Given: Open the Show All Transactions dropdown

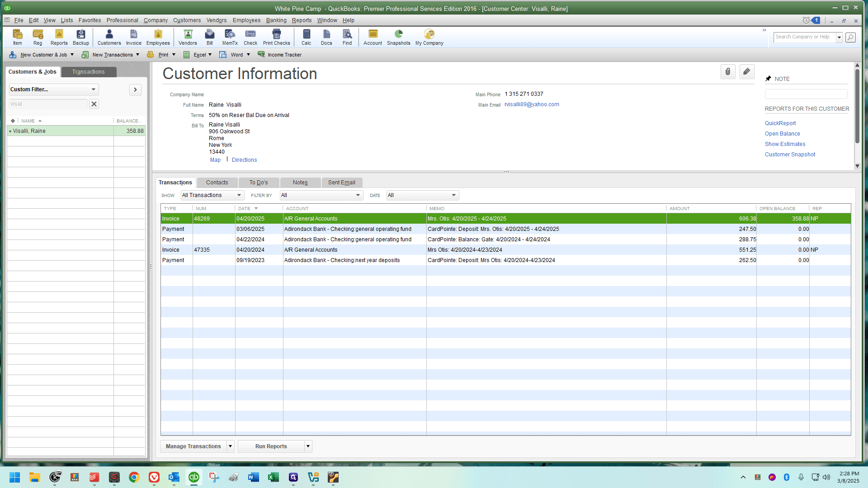Looking at the screenshot, I should point(212,195).
